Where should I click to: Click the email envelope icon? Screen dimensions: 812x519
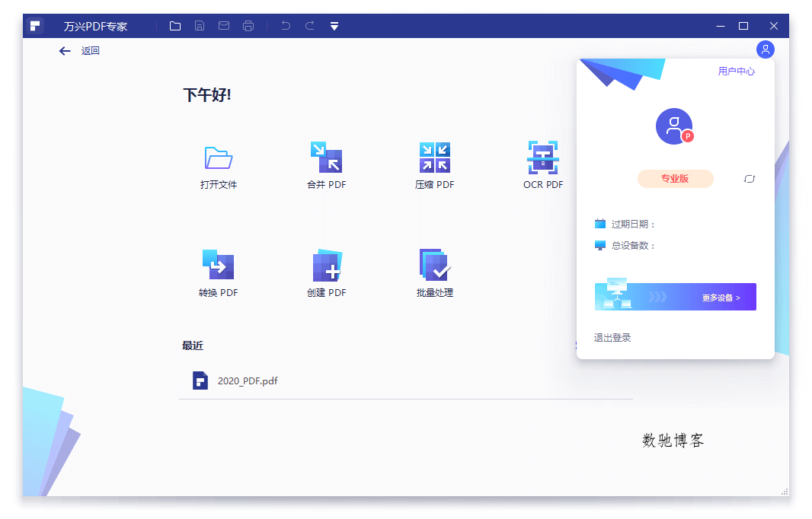tap(224, 26)
